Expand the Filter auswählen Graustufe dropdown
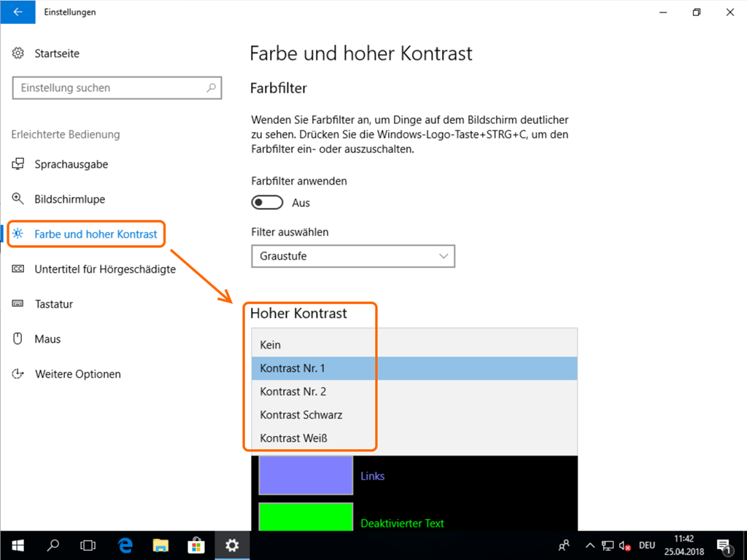The width and height of the screenshot is (747, 560). point(352,256)
